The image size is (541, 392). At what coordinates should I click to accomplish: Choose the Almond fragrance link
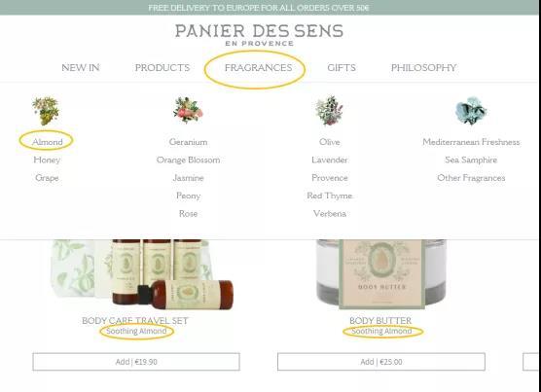tap(48, 142)
